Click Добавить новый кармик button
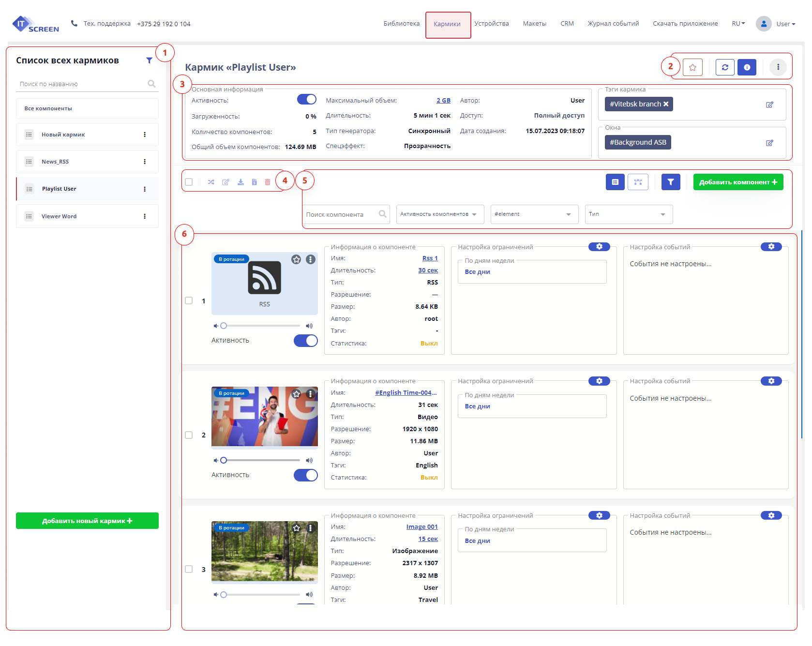The width and height of the screenshot is (812, 646). click(87, 521)
